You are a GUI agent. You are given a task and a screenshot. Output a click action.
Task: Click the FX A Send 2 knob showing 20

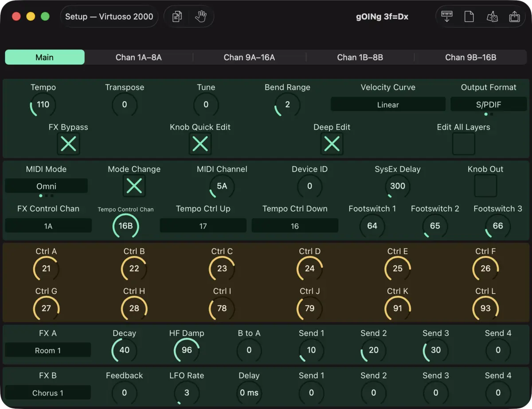(374, 350)
